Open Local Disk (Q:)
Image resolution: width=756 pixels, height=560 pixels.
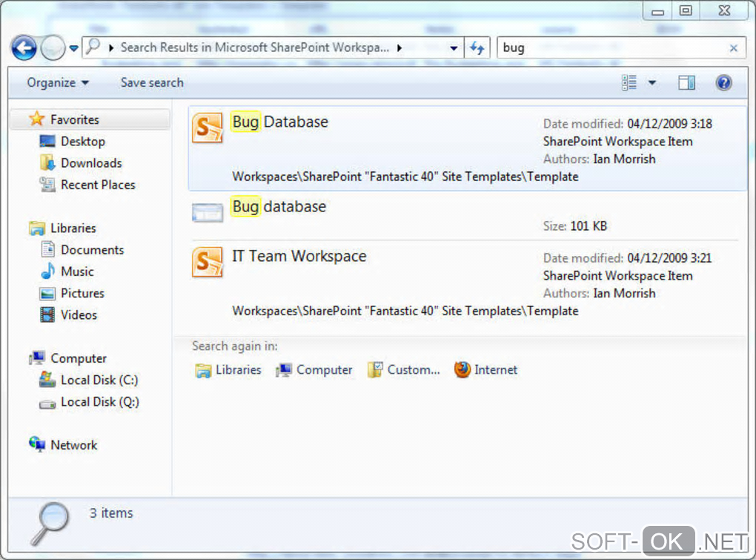pos(100,402)
